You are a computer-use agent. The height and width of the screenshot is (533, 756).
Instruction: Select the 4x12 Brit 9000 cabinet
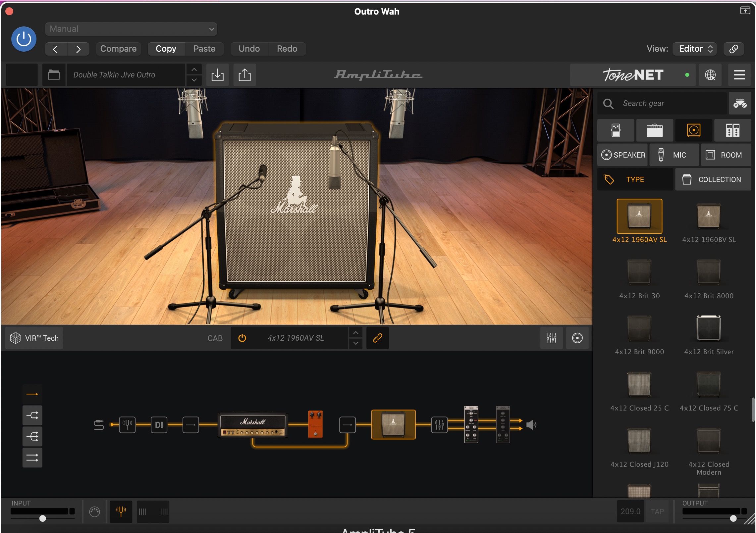[639, 334]
